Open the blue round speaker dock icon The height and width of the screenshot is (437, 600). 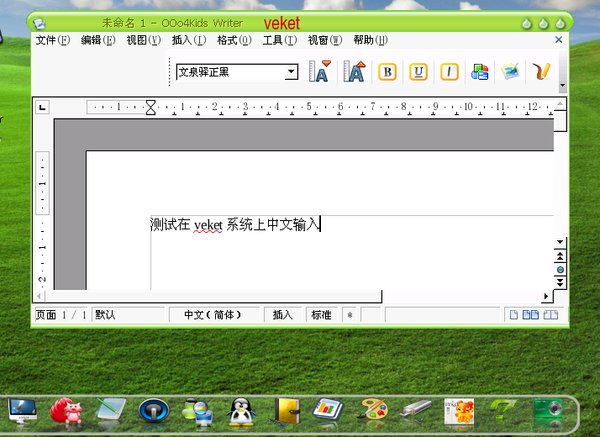(x=153, y=411)
